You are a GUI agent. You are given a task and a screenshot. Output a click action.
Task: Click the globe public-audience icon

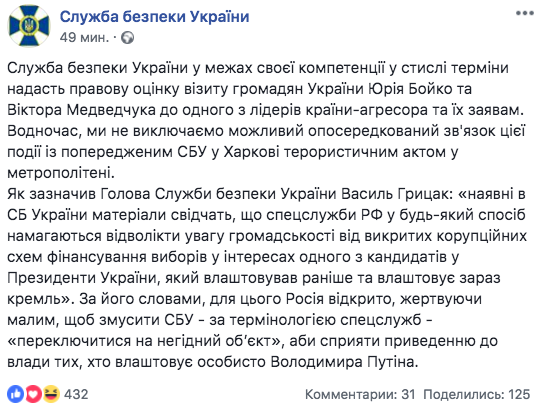[127, 38]
